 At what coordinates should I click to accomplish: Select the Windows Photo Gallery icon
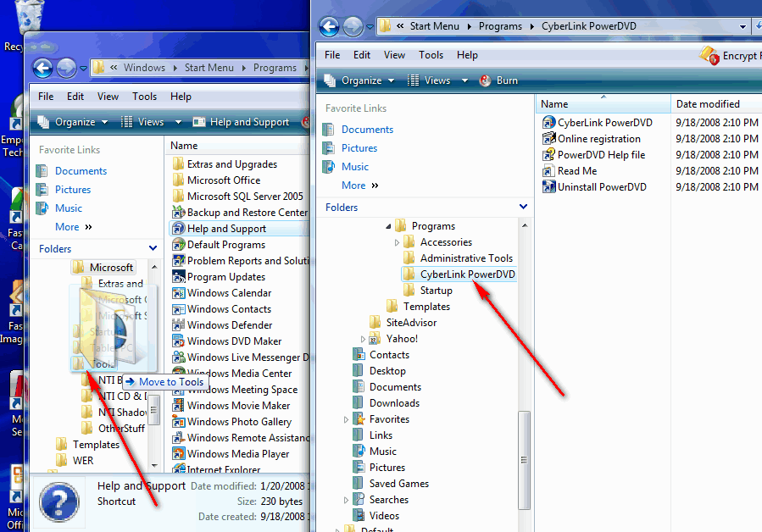pyautogui.click(x=178, y=421)
